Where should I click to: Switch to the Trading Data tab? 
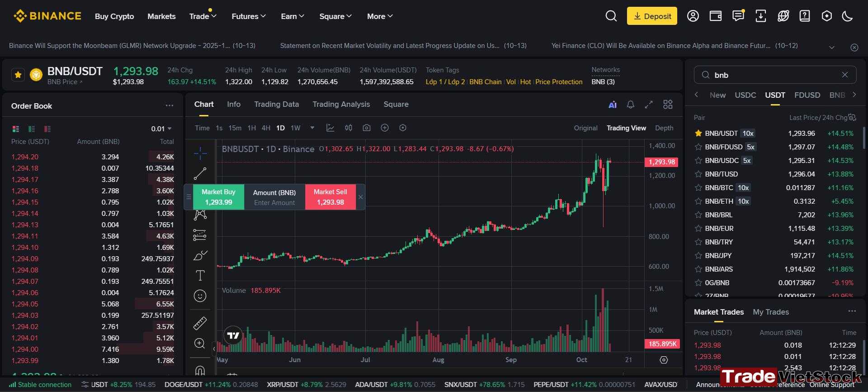(277, 104)
